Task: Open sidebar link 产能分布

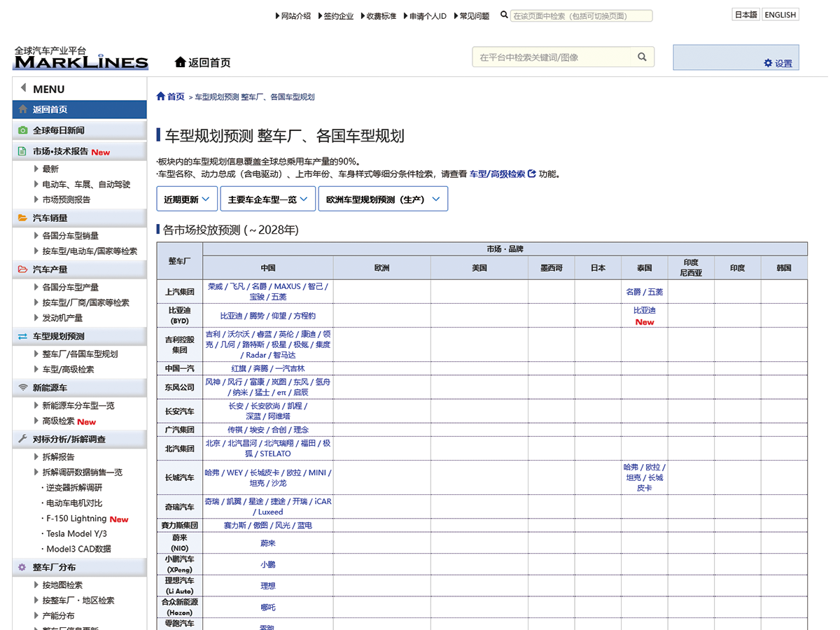Action: [x=58, y=616]
